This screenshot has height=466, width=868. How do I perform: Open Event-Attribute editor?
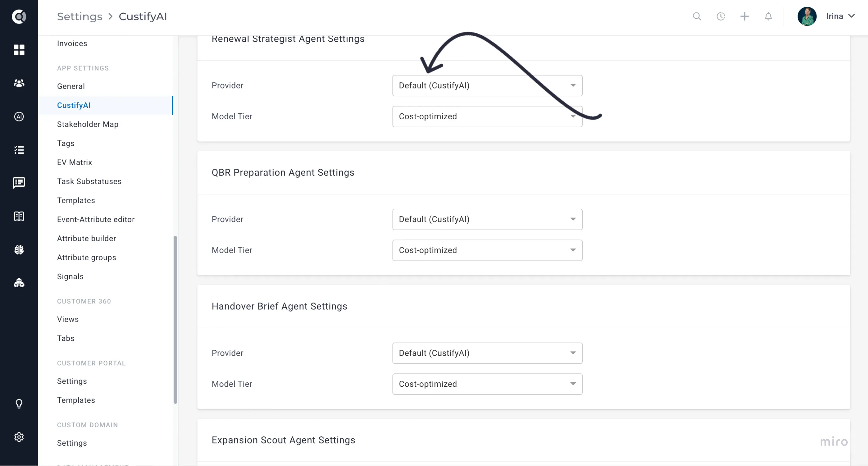pos(96,219)
